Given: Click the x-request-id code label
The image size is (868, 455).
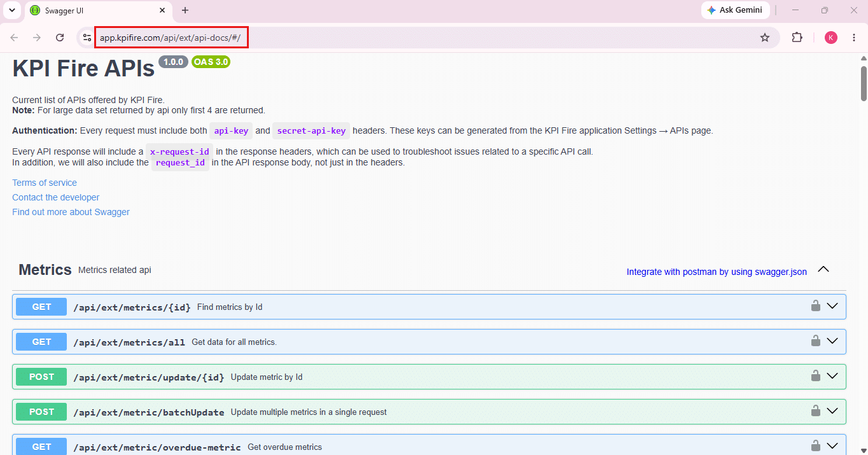Looking at the screenshot, I should [179, 152].
